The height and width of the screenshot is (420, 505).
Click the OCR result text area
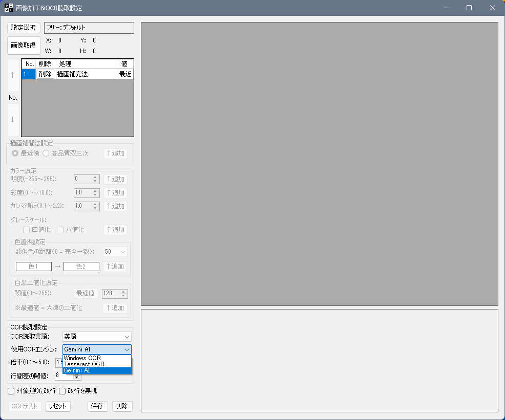[x=320, y=361]
